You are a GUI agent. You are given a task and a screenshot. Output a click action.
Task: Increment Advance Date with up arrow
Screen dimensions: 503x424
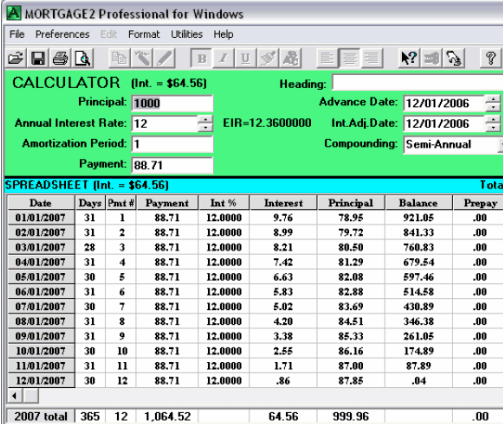(x=493, y=99)
